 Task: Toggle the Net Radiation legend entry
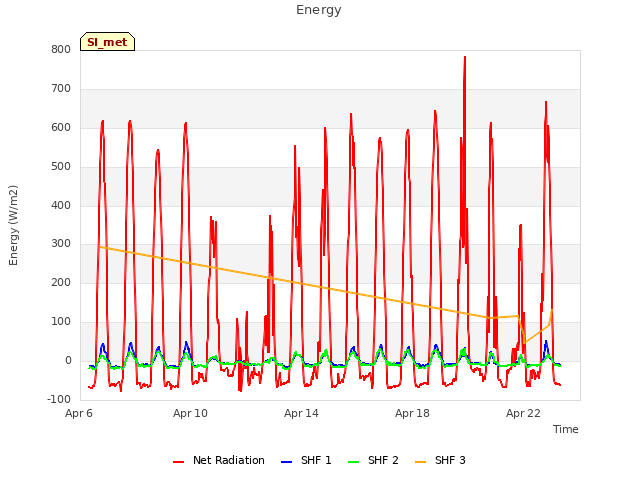219,460
